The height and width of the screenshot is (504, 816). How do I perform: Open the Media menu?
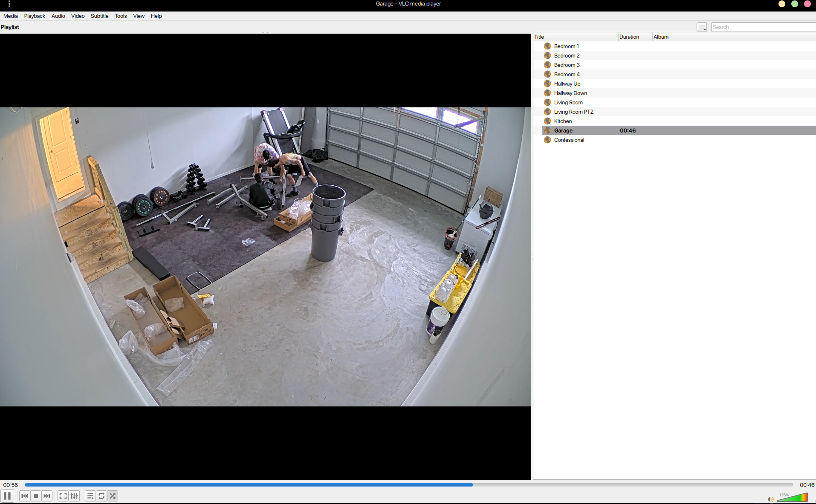click(11, 16)
